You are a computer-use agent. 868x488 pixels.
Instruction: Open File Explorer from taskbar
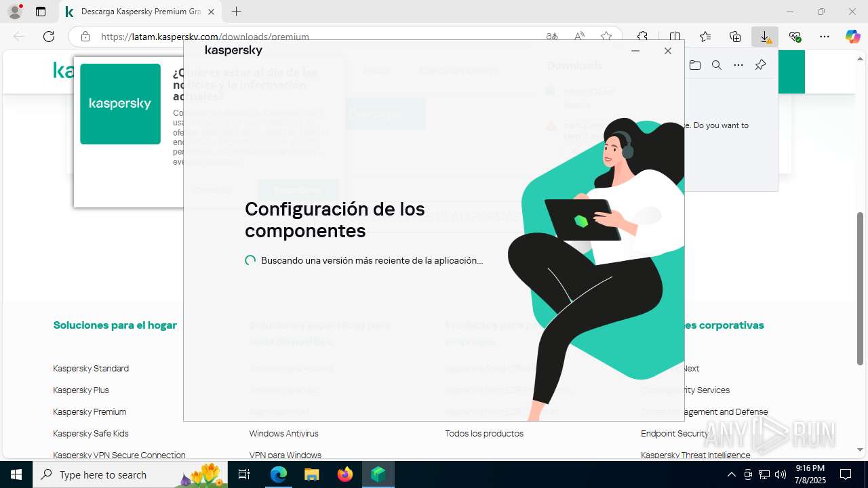point(312,474)
